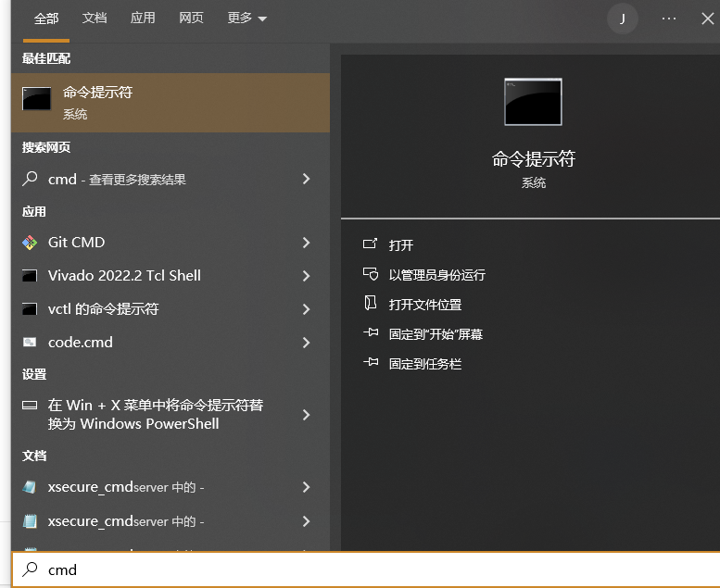Click the vctl 的命令提示符 icon
Screen dimensions: 720x588
[x=30, y=309]
